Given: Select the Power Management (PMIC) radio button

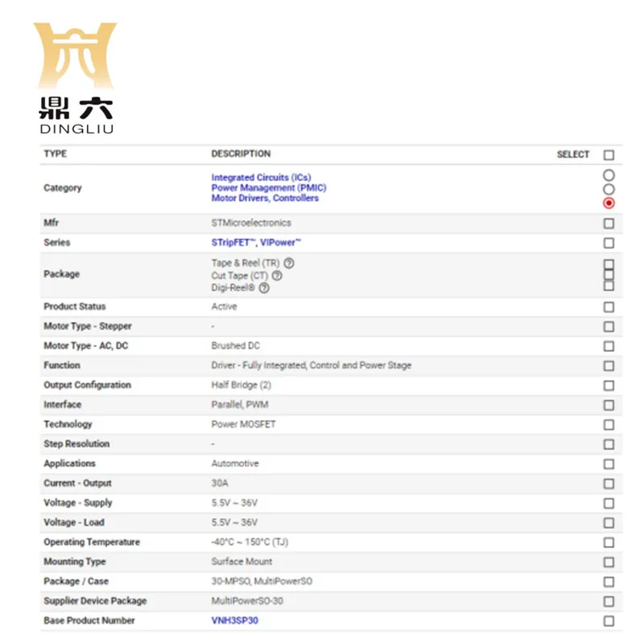Looking at the screenshot, I should pos(609,189).
